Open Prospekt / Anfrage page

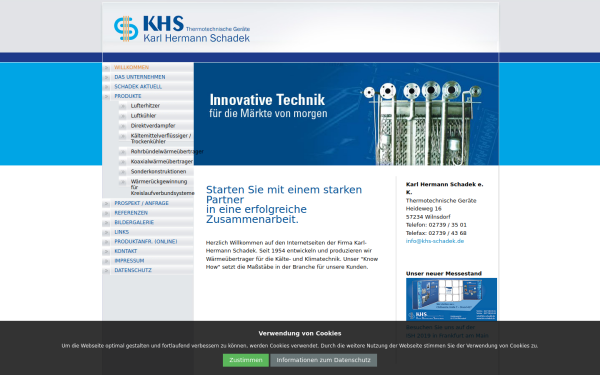point(141,203)
